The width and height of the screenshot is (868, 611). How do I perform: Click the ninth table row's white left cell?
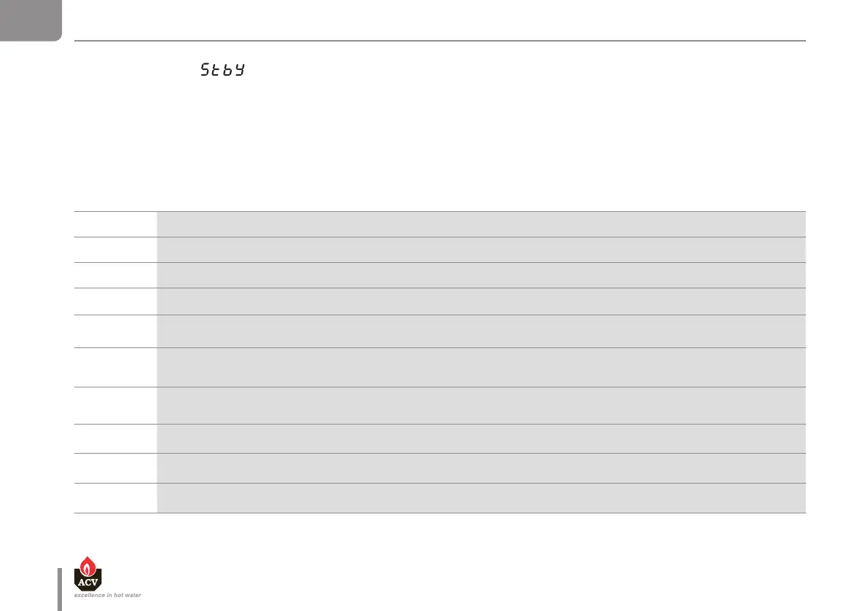pyautogui.click(x=115, y=468)
